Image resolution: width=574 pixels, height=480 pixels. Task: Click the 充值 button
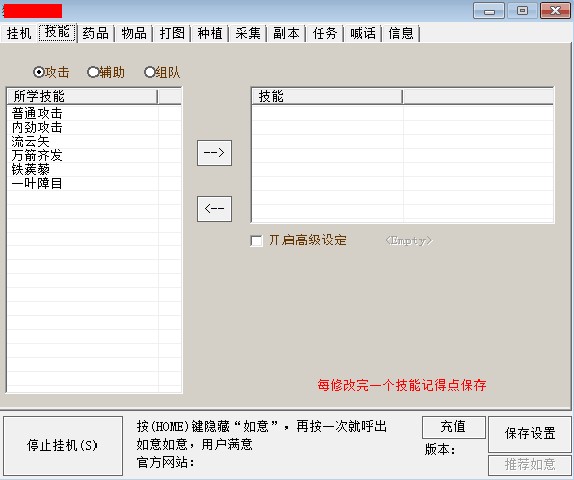pos(454,427)
